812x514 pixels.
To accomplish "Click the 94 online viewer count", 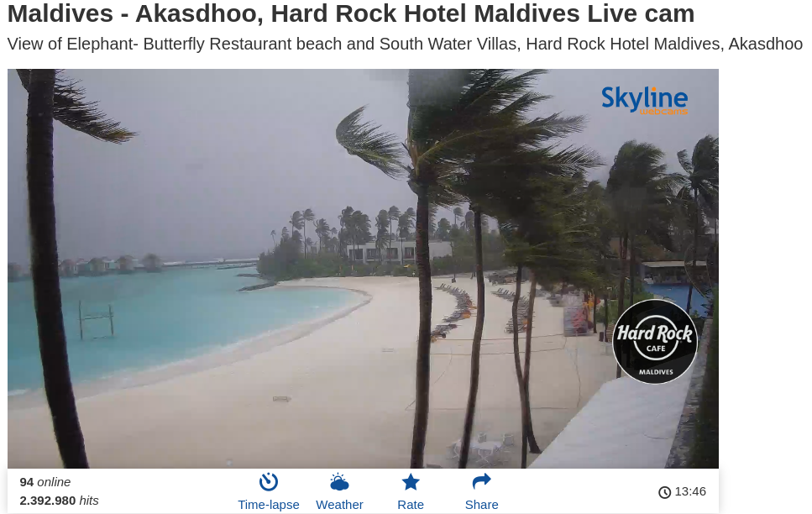I will (45, 482).
